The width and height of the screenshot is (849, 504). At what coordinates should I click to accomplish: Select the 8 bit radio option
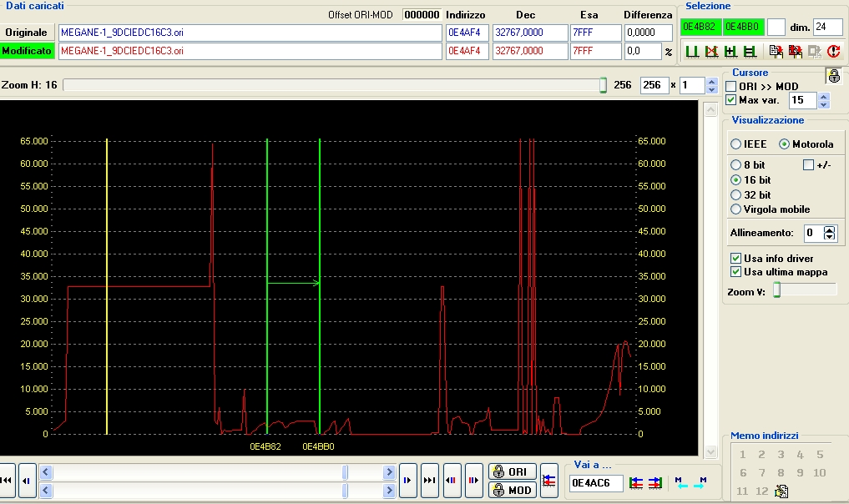pos(735,164)
